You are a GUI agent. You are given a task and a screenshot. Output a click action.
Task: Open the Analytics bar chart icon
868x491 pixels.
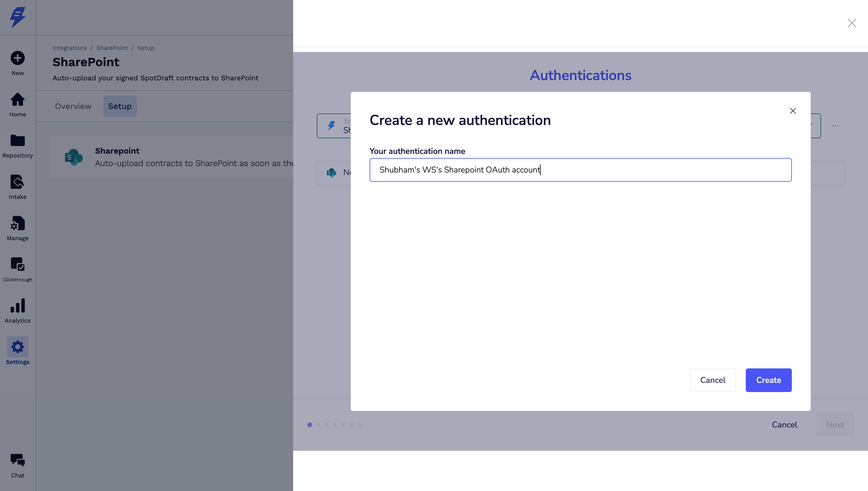(17, 306)
